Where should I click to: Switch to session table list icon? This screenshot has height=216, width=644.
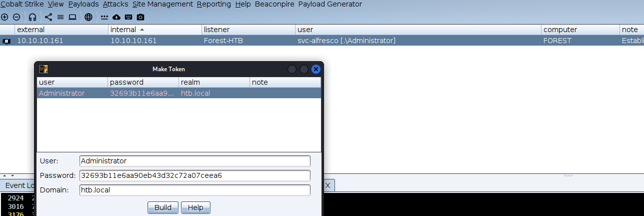[x=60, y=17]
